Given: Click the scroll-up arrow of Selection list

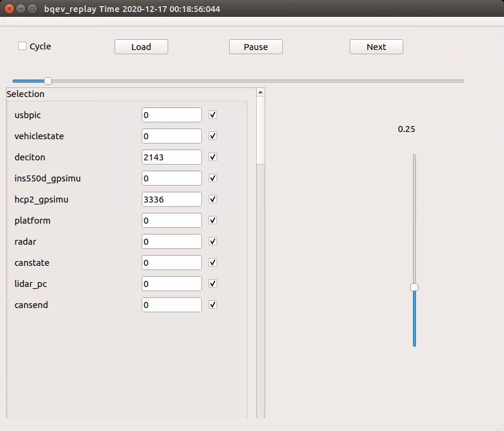Looking at the screenshot, I should pyautogui.click(x=260, y=92).
